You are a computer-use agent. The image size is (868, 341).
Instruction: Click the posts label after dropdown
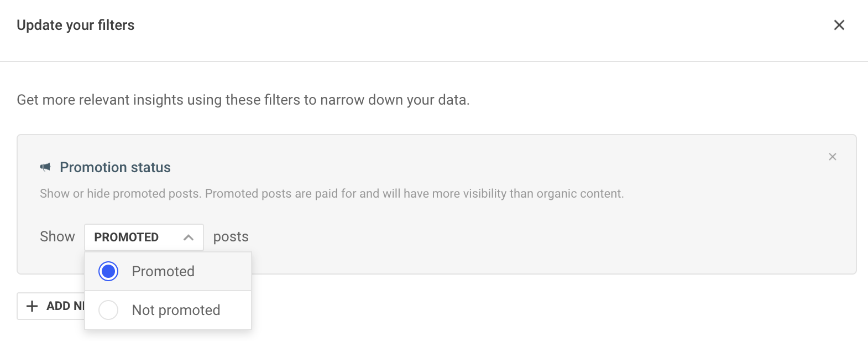pos(231,237)
